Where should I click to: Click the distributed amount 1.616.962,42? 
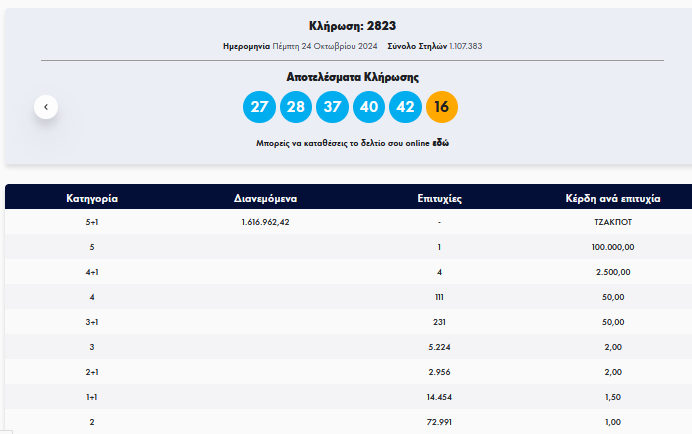pyautogui.click(x=266, y=222)
